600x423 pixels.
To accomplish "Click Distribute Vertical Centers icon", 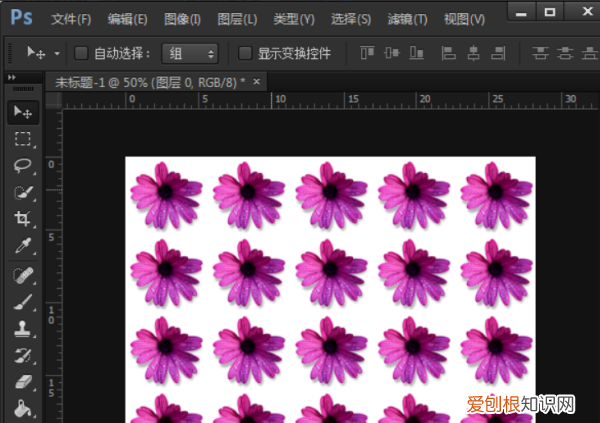I will [565, 53].
